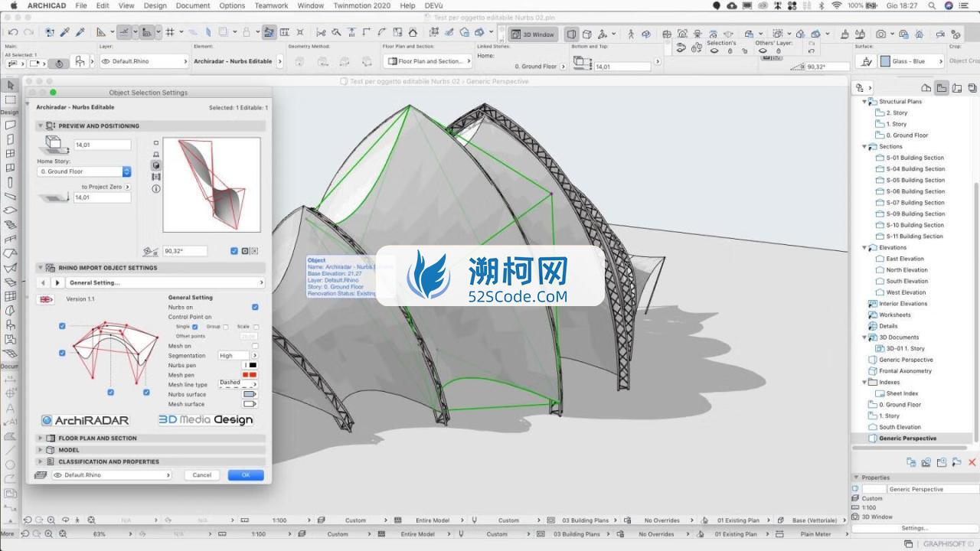Click the Redo arrow in toolbar
This screenshot has width=980, height=551.
coord(28,33)
